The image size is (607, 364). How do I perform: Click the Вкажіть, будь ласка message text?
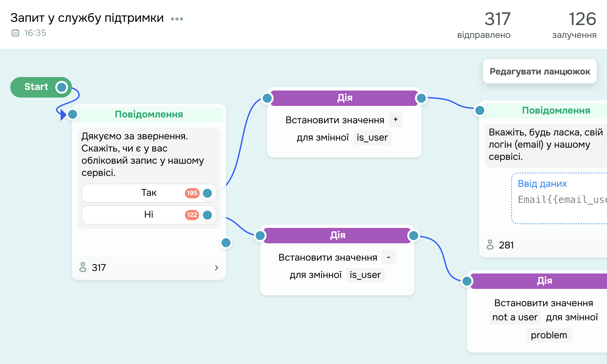(x=545, y=144)
